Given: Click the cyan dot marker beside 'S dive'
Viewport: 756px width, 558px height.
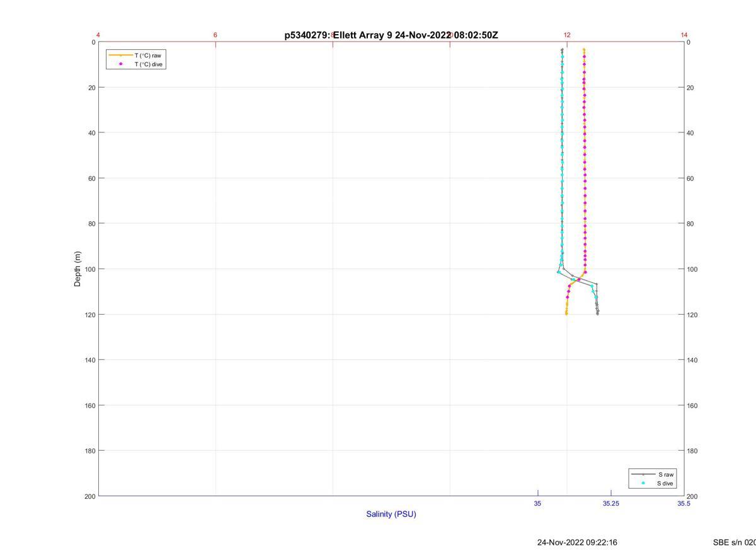Looking at the screenshot, I should click(643, 484).
